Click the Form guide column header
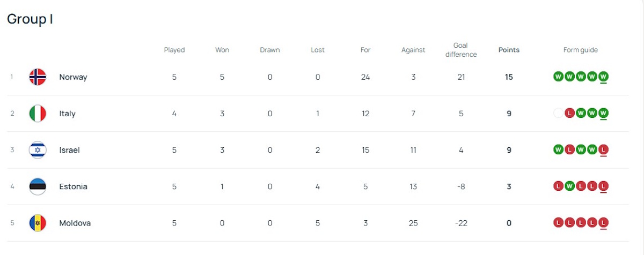The height and width of the screenshot is (255, 644). click(x=580, y=50)
